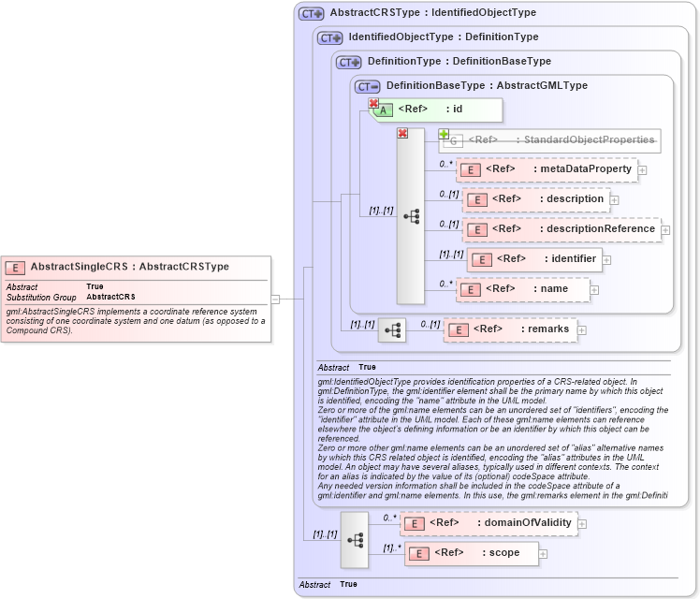
Task: Click the E icon of domainOfValidity
Action: coord(415,523)
